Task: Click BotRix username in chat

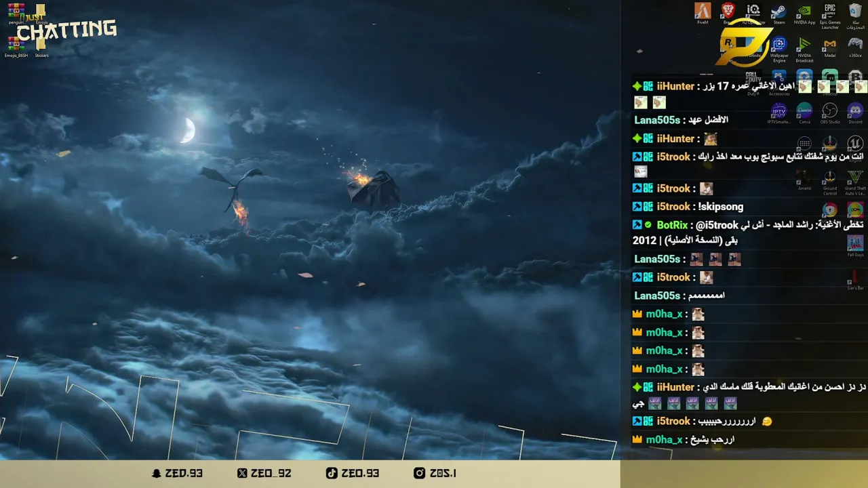Action: click(x=672, y=225)
